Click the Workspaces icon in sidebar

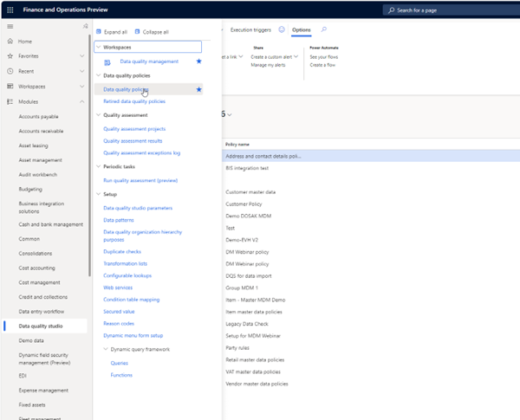(x=10, y=87)
